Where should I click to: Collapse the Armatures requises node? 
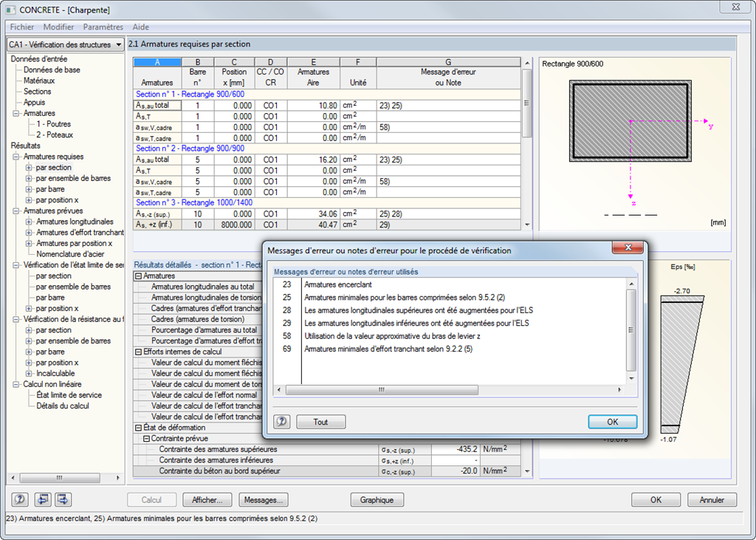coord(16,157)
